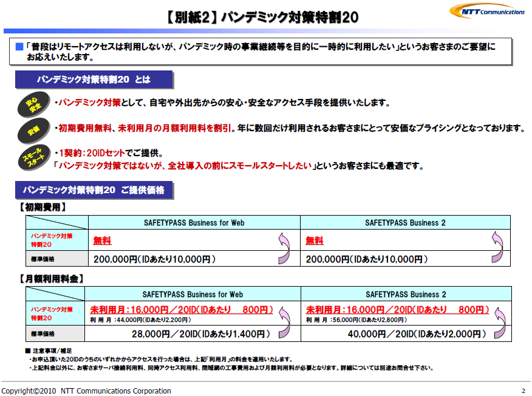This screenshot has height=396, width=532.
Task: Click the price "28,000円/20ID(IDあたり1,400円)"
Action: tap(201, 334)
